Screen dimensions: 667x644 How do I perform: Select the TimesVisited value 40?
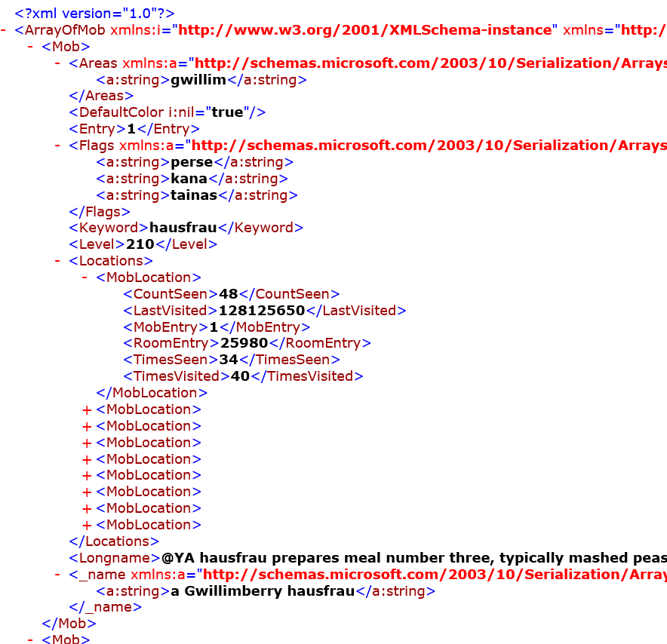[x=241, y=376]
